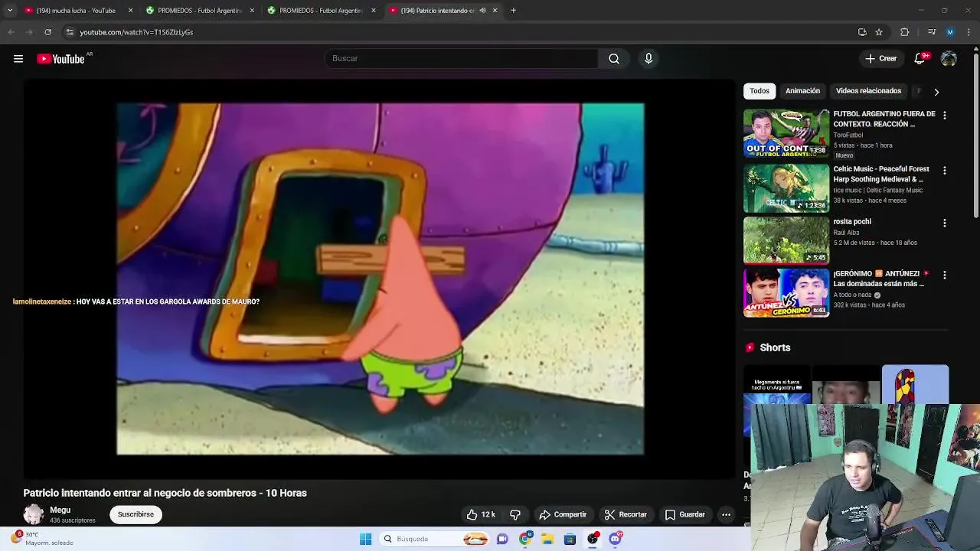Viewport: 980px width, 551px height.
Task: Open the notifications bell
Action: point(920,59)
